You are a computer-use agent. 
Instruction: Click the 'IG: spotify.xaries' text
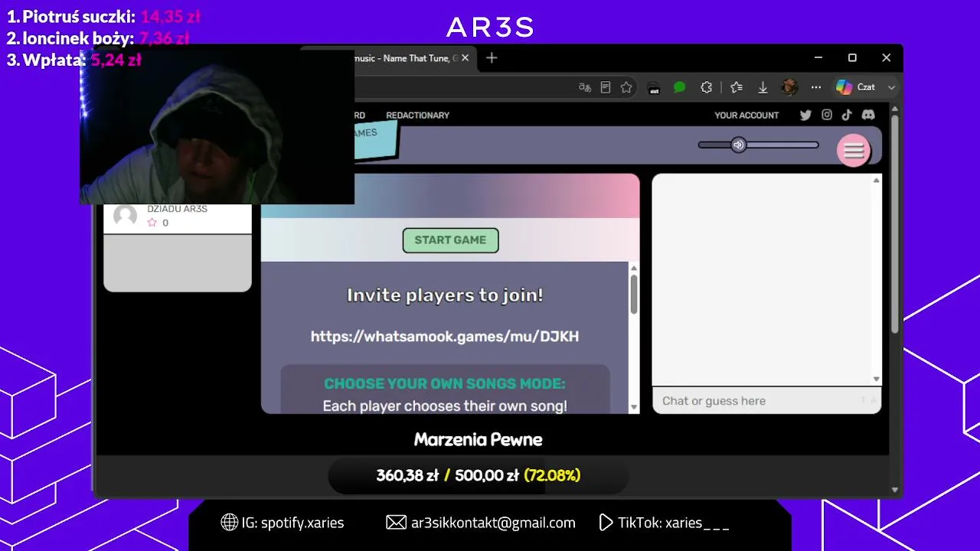[x=292, y=523]
